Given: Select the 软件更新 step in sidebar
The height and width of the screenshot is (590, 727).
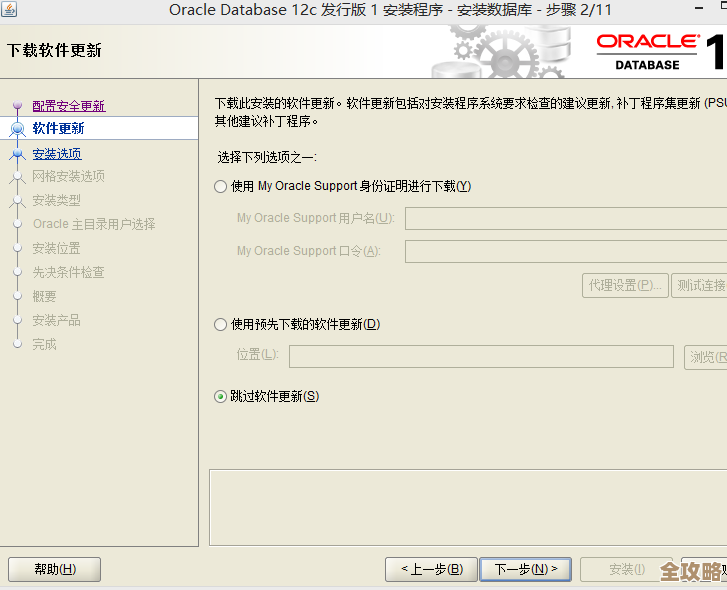Looking at the screenshot, I should (x=58, y=128).
